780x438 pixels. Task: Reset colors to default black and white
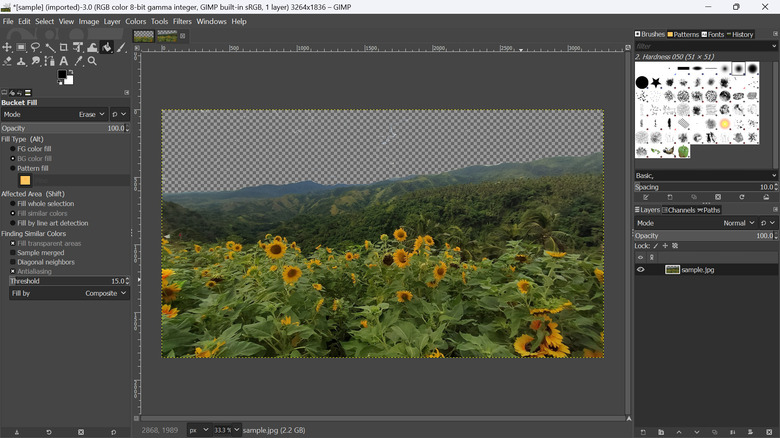click(x=60, y=82)
